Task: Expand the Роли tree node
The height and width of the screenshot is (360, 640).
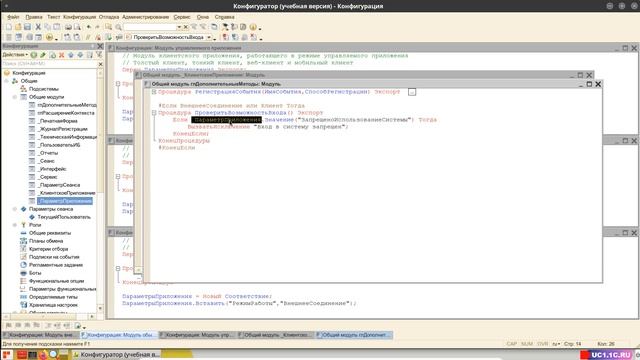Action: click(15, 225)
